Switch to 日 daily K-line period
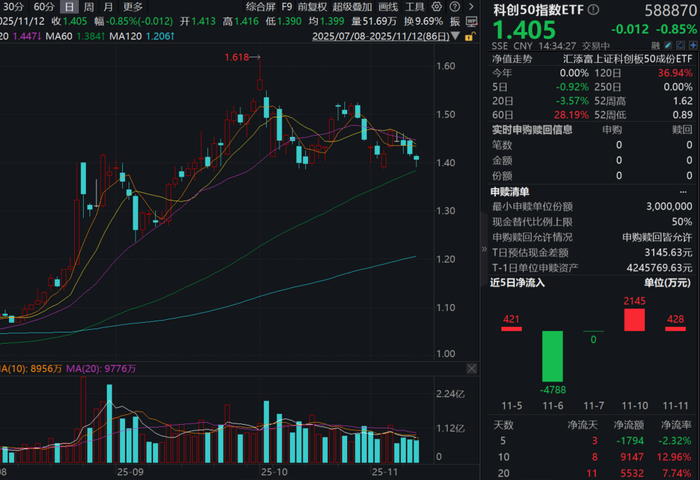 click(69, 7)
